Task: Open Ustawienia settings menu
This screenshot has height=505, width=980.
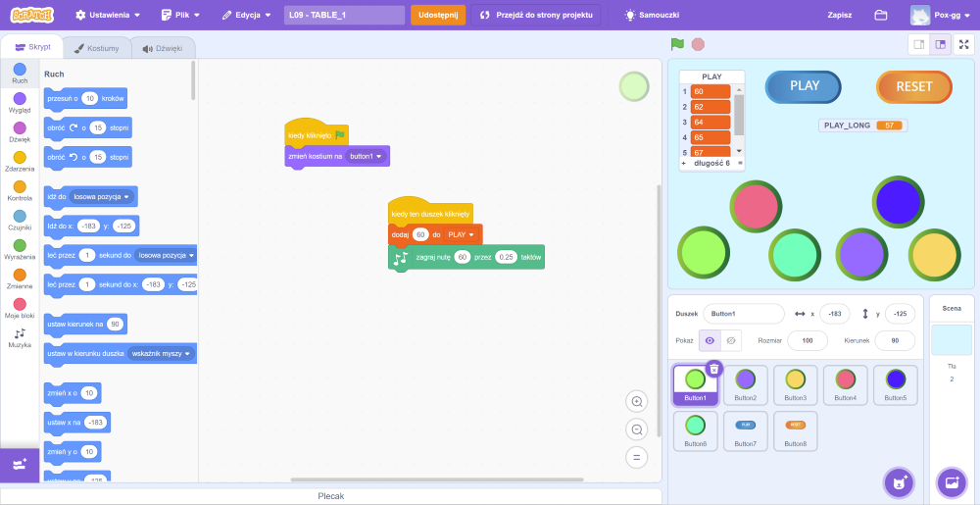Action: click(108, 15)
